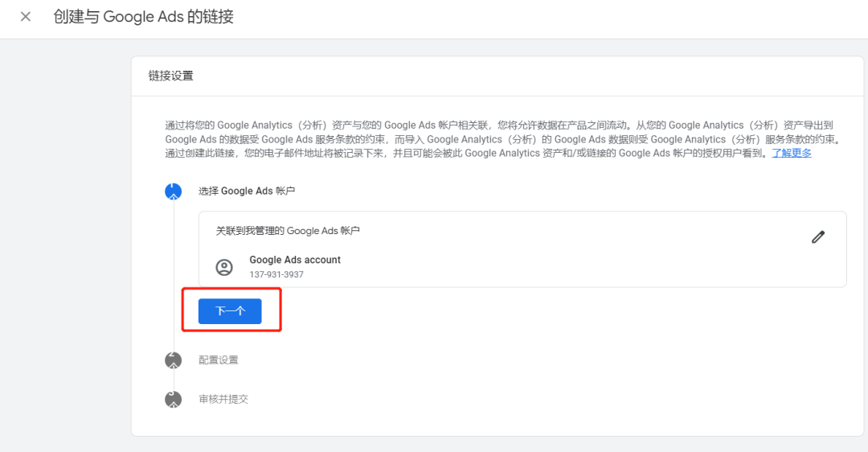Screen dimensions: 868x452
Task: Expand the 配置设置 step
Action: pyautogui.click(x=219, y=360)
